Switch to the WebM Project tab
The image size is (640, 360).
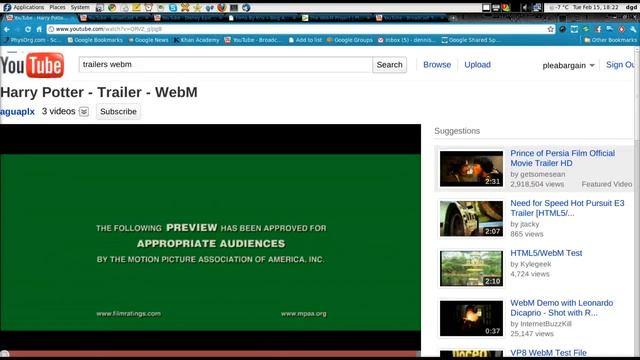pyautogui.click(x=336, y=18)
